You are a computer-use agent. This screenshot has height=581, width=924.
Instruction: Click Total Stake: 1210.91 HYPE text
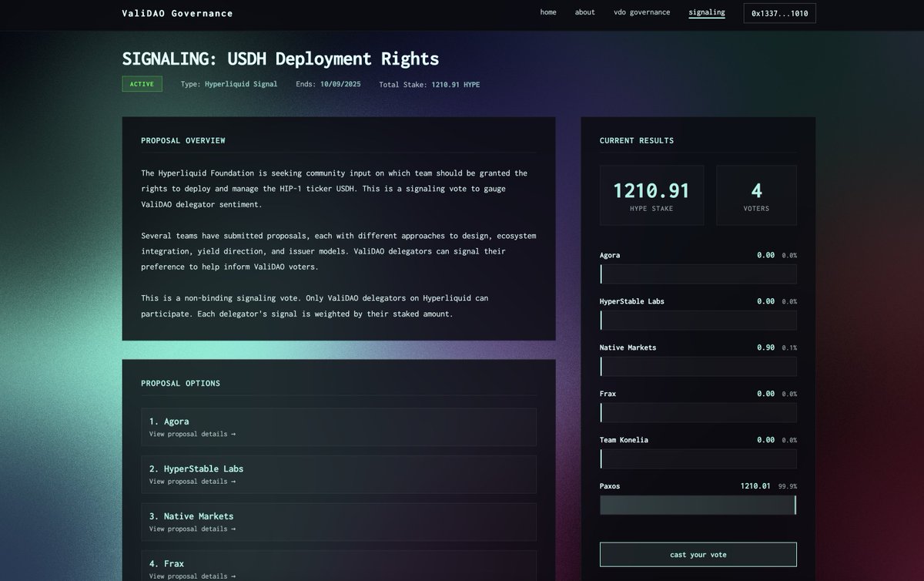point(429,84)
